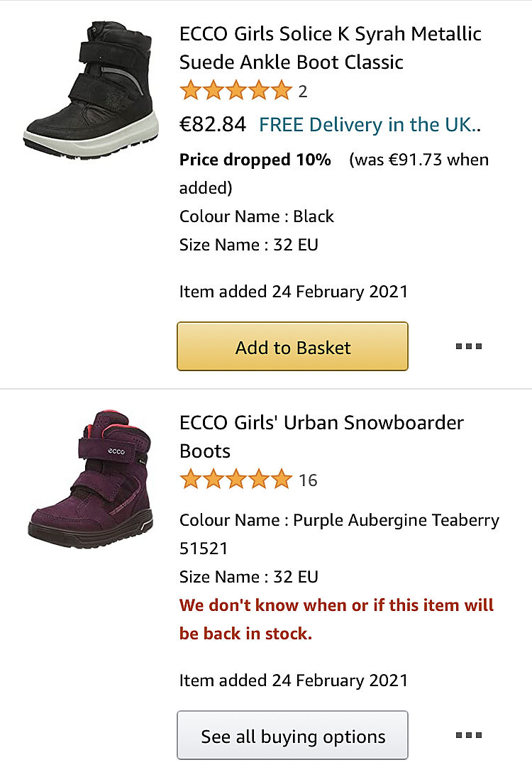Image resolution: width=532 pixels, height=777 pixels.
Task: Click Item added date under Snowboarder Boots
Action: click(x=294, y=680)
